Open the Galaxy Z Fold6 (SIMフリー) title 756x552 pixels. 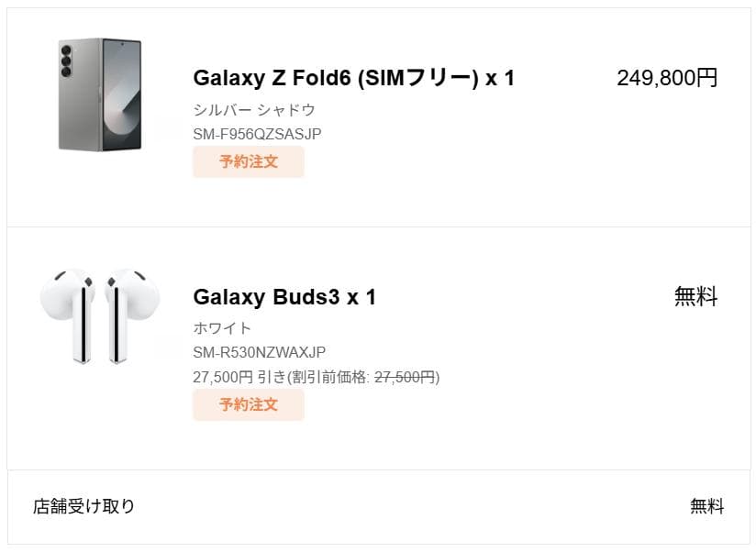tap(353, 79)
